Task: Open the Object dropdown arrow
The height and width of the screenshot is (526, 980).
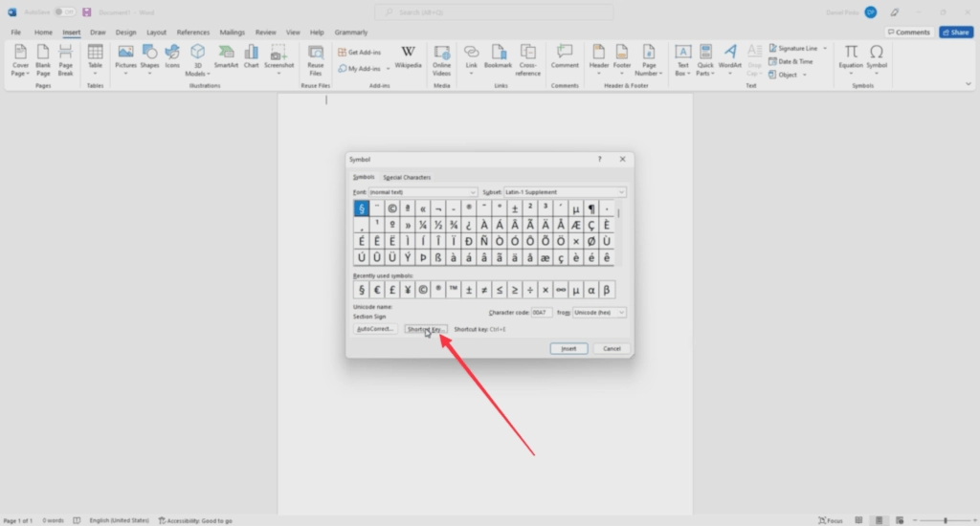Action: pyautogui.click(x=804, y=75)
